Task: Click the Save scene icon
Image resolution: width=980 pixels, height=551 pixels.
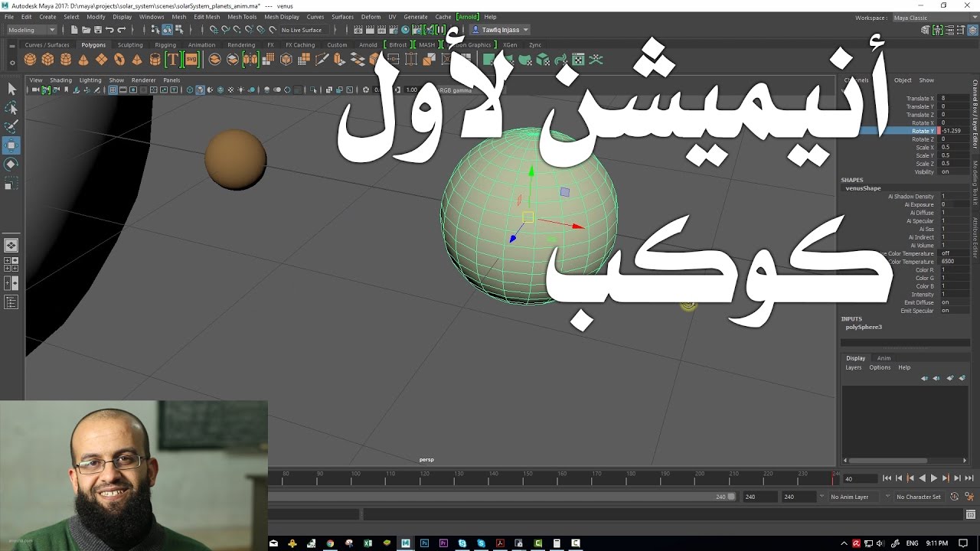Action: coord(97,30)
